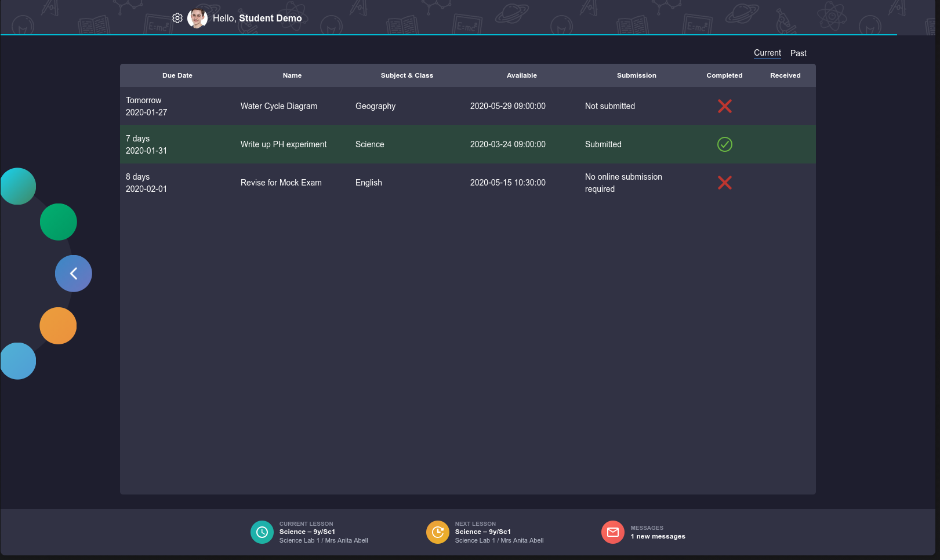940x560 pixels.
Task: Click the blue back arrow circle
Action: click(x=74, y=274)
